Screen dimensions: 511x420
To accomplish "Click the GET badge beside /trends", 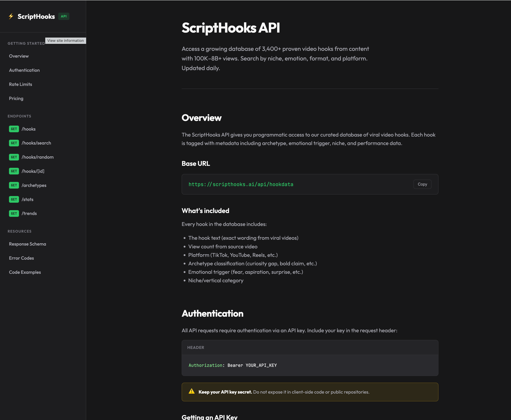I will point(14,213).
